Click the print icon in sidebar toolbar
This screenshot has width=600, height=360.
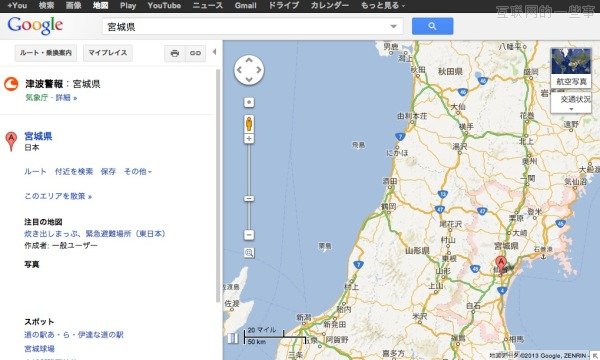point(175,53)
